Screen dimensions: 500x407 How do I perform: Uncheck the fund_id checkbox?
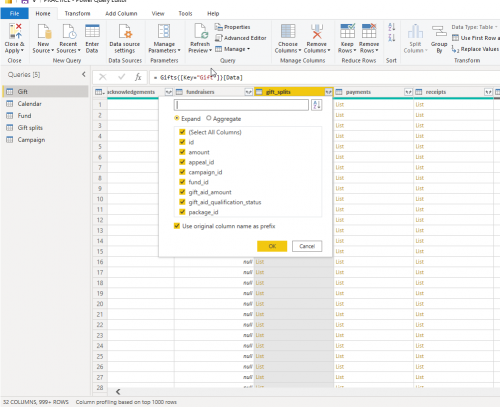[182, 182]
